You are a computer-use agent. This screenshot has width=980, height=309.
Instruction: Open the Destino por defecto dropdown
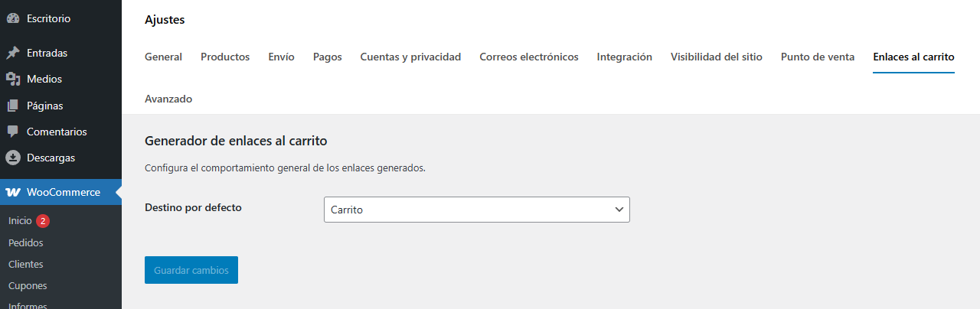[x=476, y=210]
